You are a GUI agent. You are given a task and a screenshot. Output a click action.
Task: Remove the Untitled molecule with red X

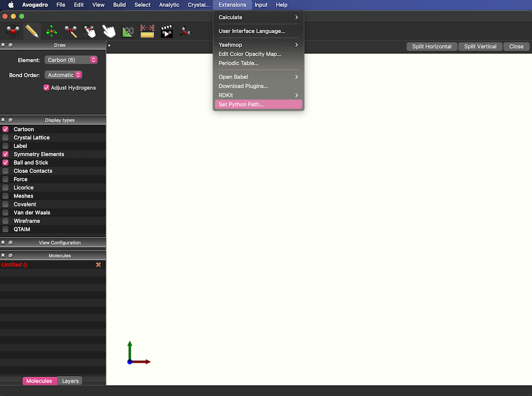(98, 264)
